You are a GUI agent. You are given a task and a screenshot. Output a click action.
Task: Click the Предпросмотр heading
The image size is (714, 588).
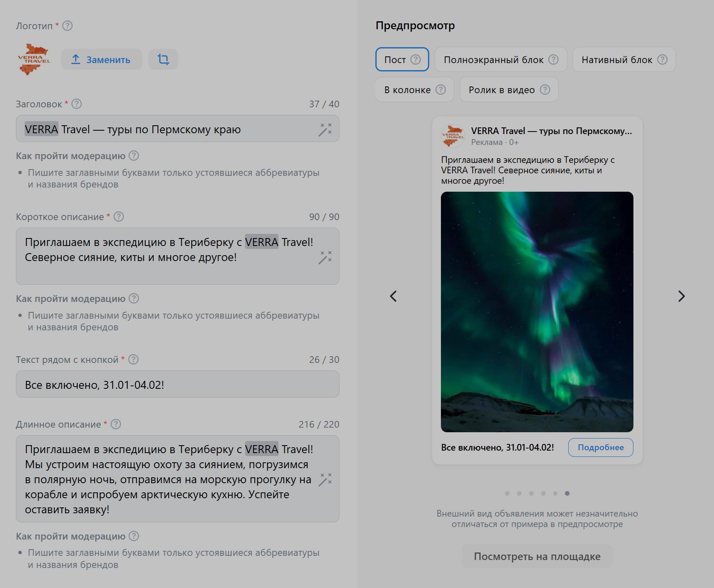coord(415,25)
